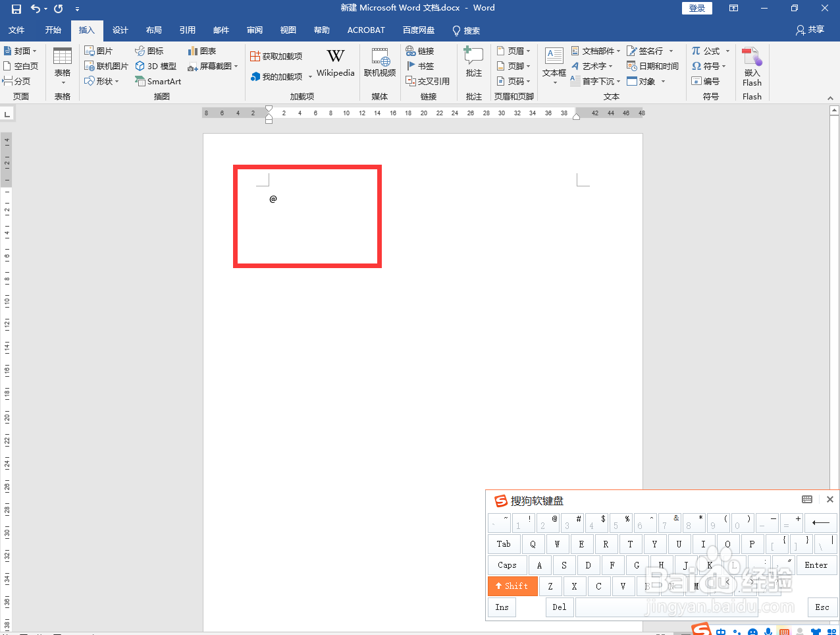Add a 批注 comment
The image size is (840, 635).
coord(474,63)
